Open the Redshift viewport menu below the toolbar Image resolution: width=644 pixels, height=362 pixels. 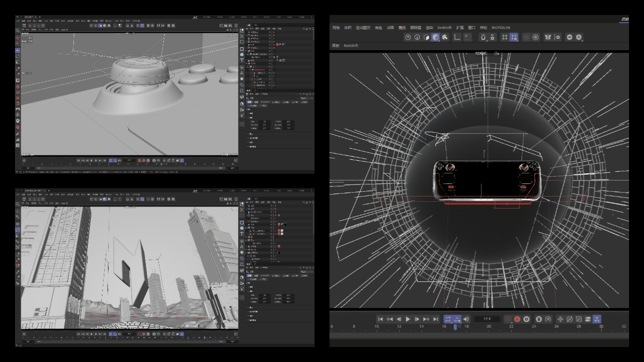(351, 46)
